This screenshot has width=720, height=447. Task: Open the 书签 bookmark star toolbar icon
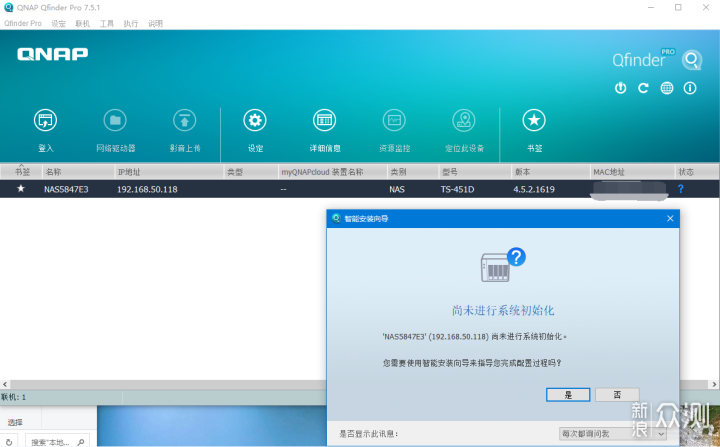pos(534,120)
